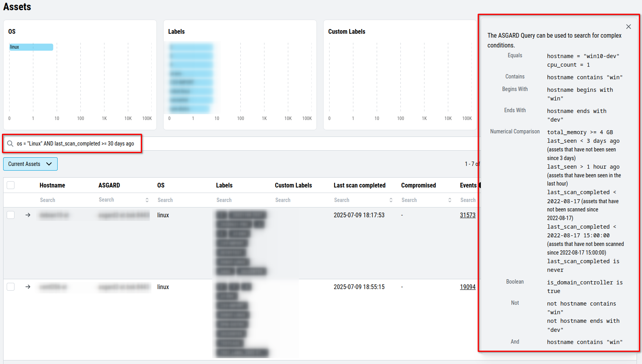Sort by OS column header

coord(161,185)
